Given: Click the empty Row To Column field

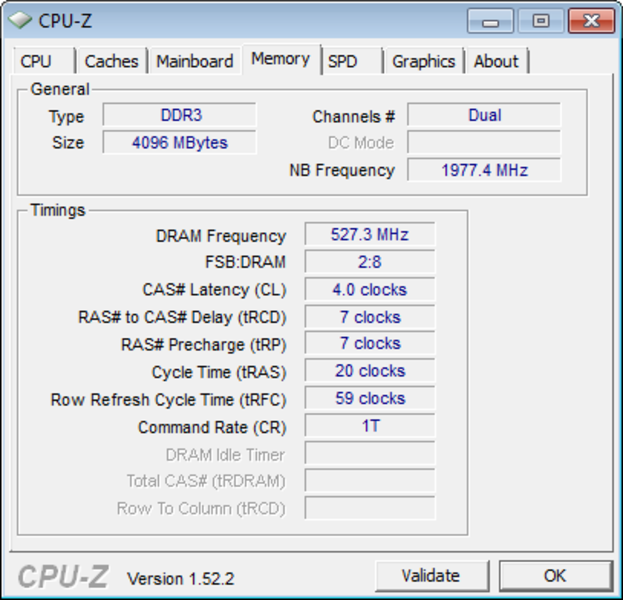Looking at the screenshot, I should click(x=370, y=508).
